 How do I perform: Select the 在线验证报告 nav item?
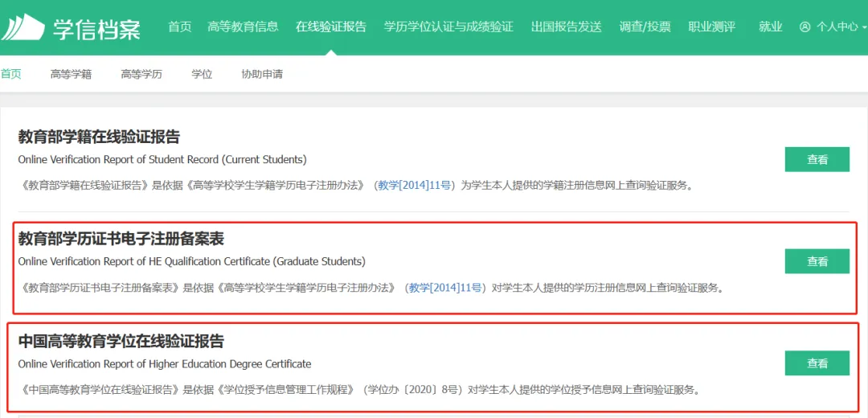tap(331, 27)
